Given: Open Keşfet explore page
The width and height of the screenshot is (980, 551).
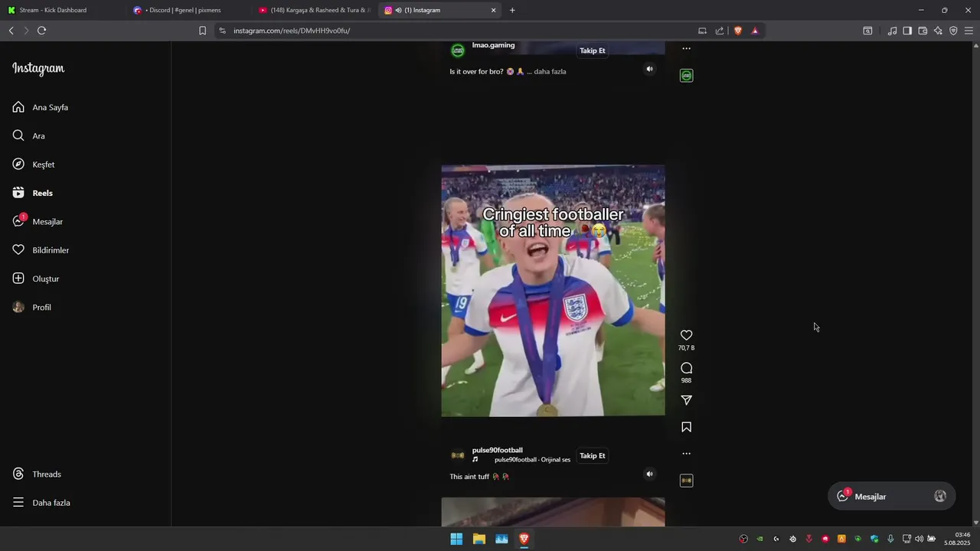Looking at the screenshot, I should point(34,165).
